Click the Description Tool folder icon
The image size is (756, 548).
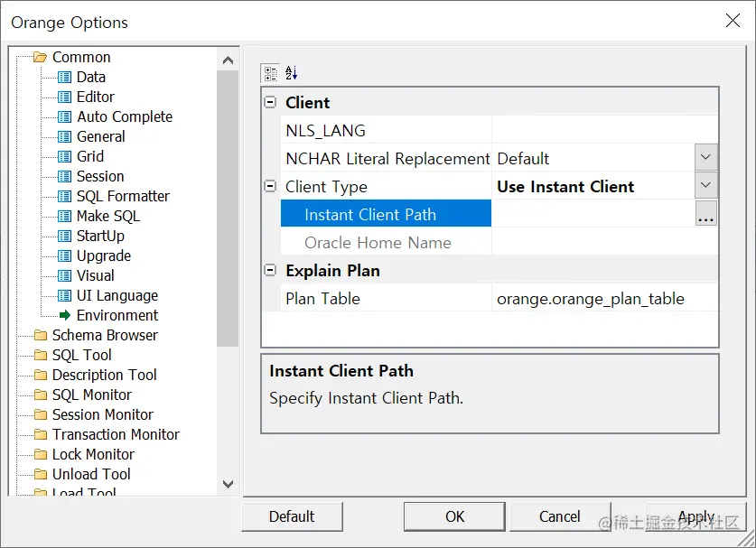[x=41, y=375]
